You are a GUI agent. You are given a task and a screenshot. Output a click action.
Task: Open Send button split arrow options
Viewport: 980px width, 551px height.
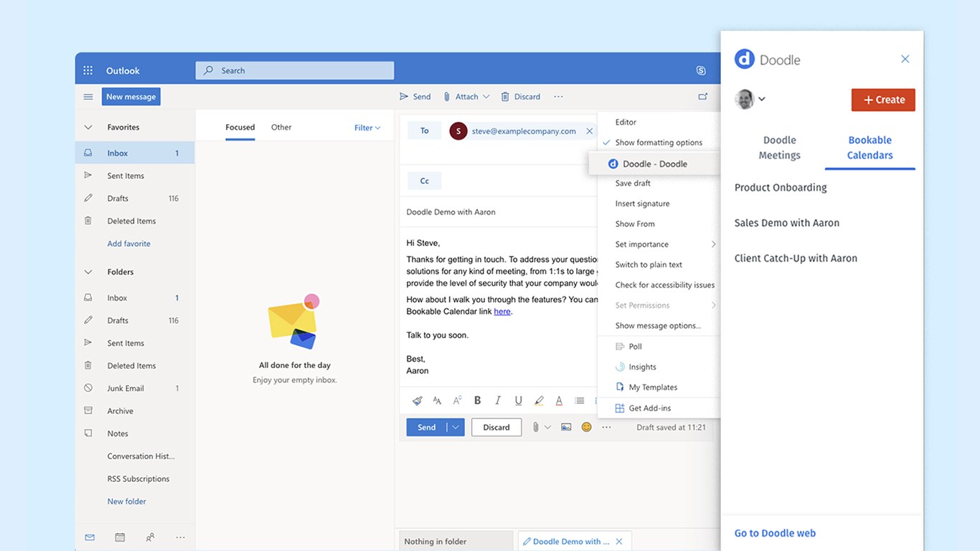456,428
